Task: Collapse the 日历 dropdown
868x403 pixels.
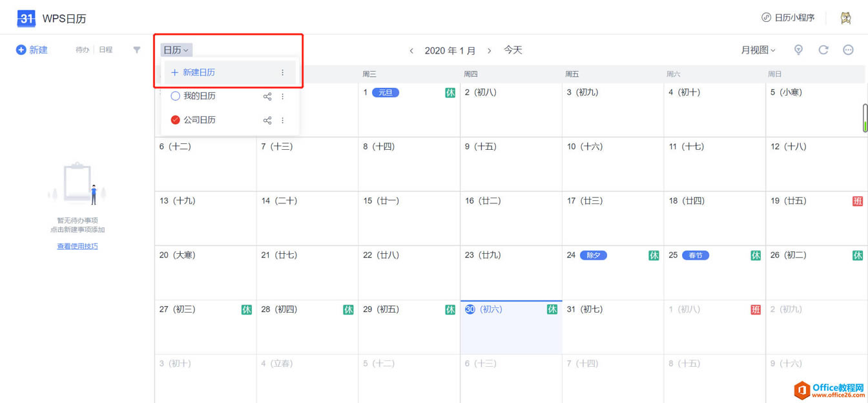Action: click(176, 50)
